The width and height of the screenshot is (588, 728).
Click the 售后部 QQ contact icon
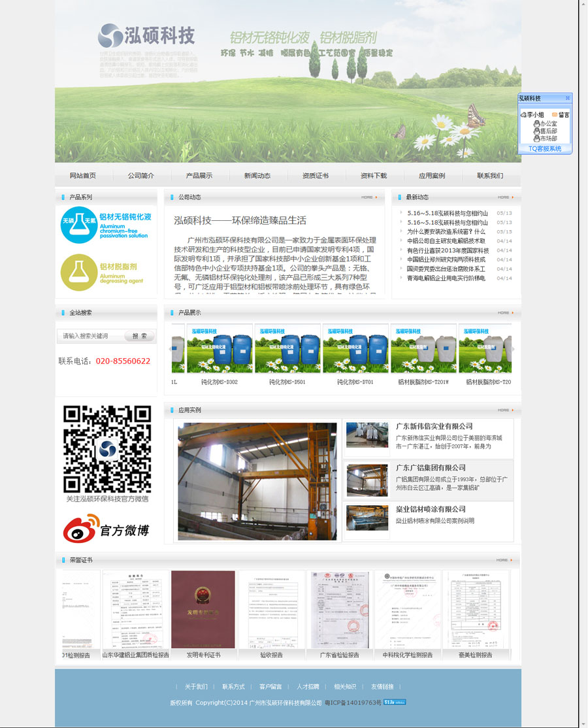coord(537,131)
